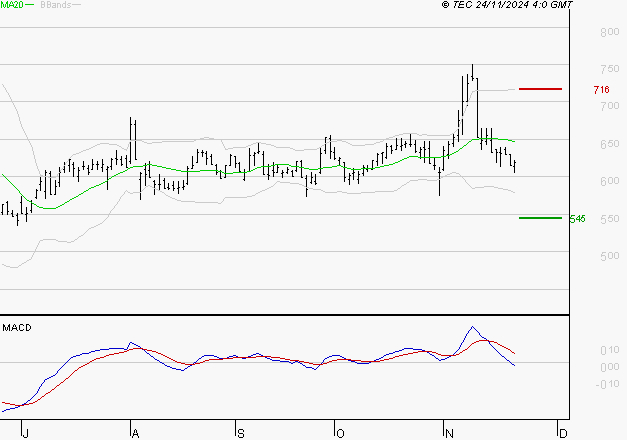
Task: Click the MACD panel label
Action: tap(17, 328)
